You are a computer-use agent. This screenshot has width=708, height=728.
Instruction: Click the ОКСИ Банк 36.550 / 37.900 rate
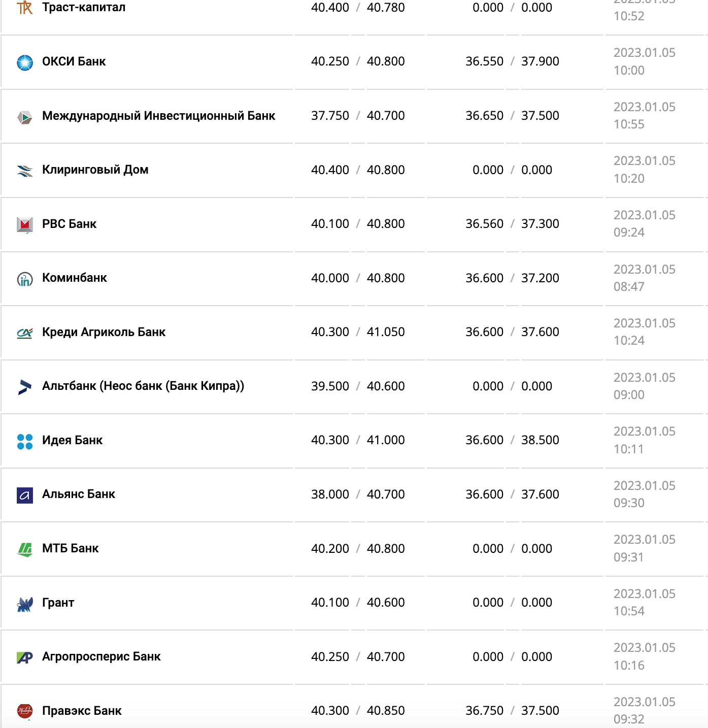(512, 61)
